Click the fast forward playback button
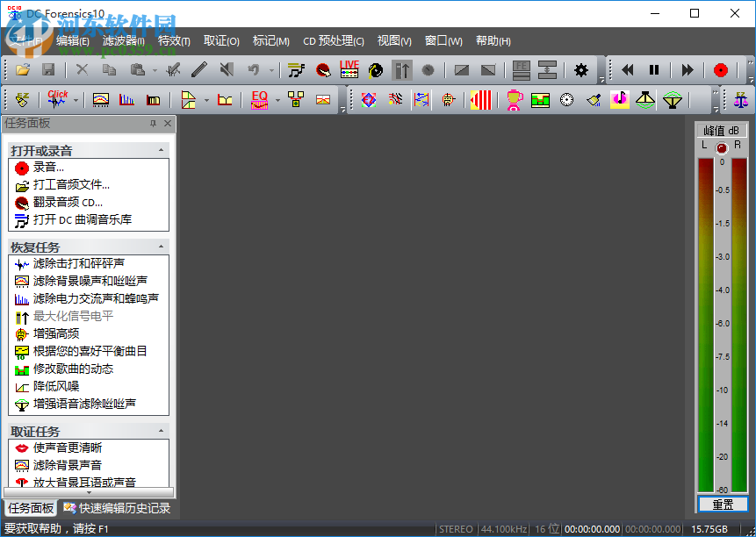The height and width of the screenshot is (537, 756). (688, 70)
